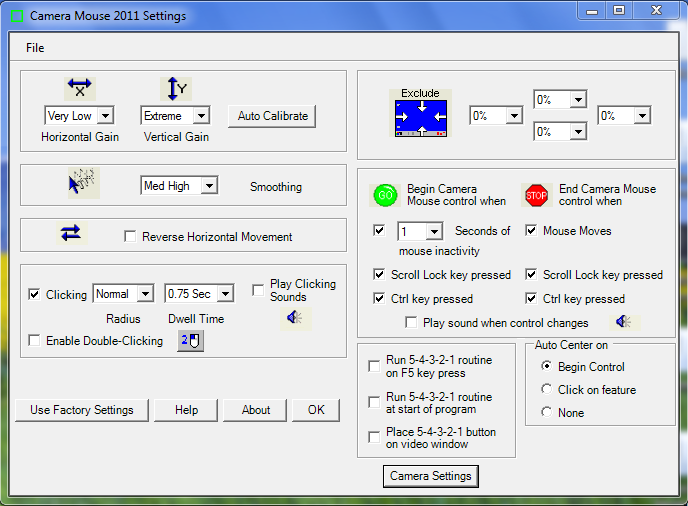Open the File menu
Viewport: 688px width, 506px height.
35,48
